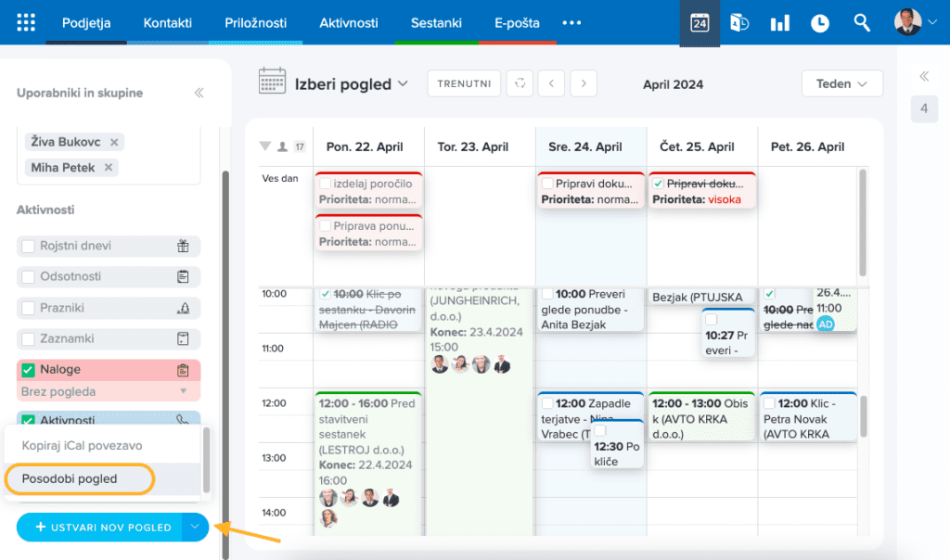Open the clock time tracking icon

pos(820,23)
